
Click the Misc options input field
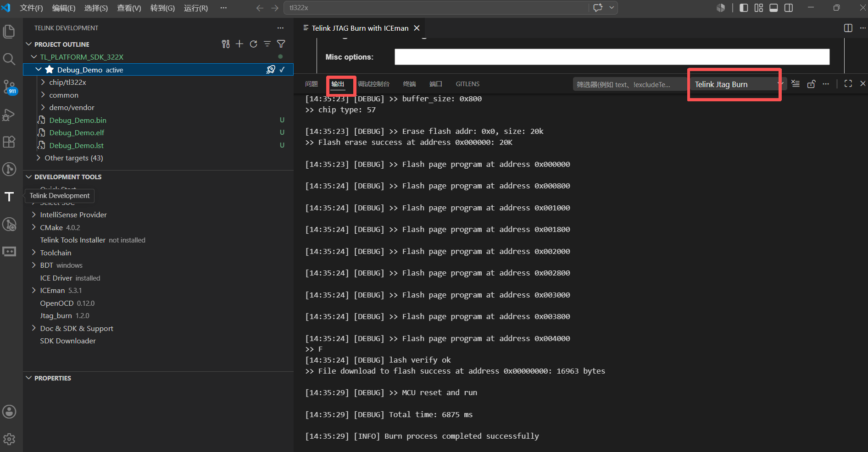tap(612, 57)
